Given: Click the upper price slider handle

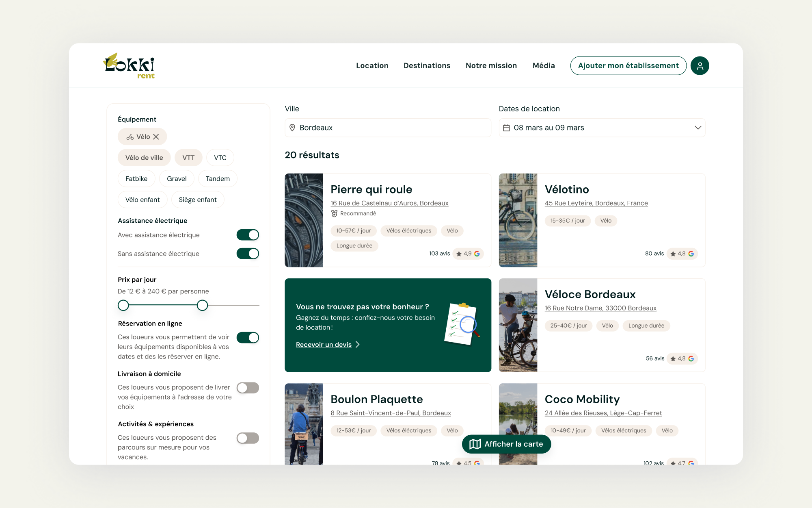Looking at the screenshot, I should (202, 305).
